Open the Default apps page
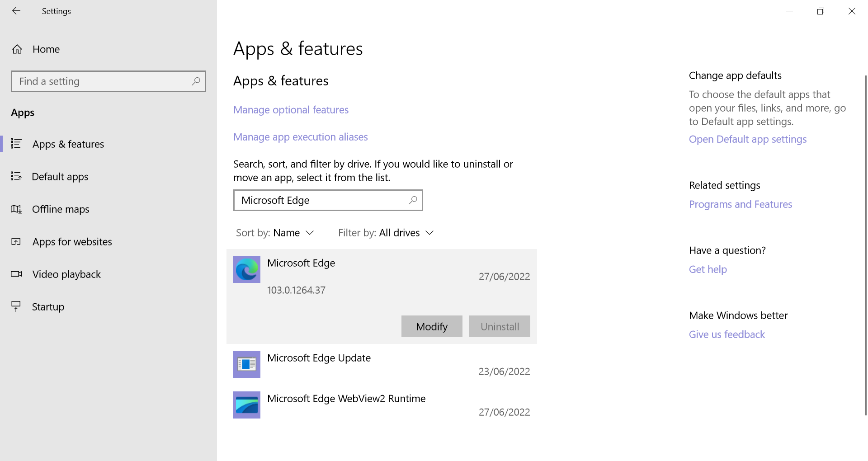 108,176
